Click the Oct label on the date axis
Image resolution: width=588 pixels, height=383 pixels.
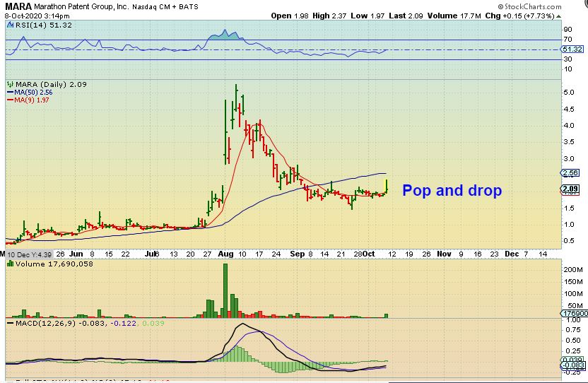tap(370, 254)
